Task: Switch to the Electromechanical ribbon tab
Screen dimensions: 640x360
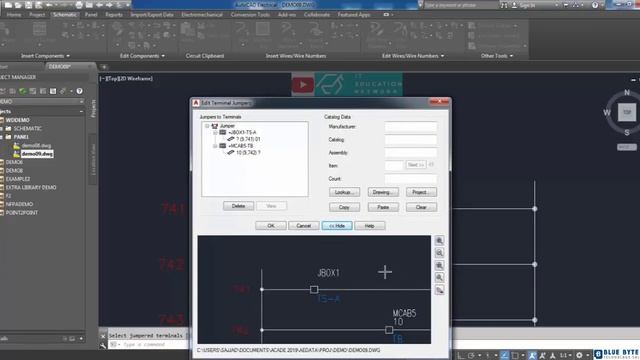Action: [x=202, y=15]
